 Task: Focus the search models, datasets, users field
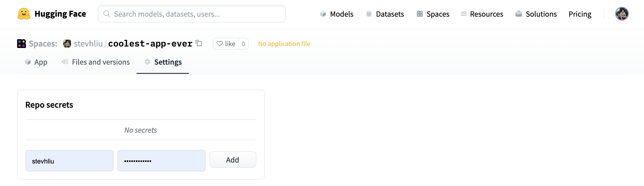click(x=192, y=14)
